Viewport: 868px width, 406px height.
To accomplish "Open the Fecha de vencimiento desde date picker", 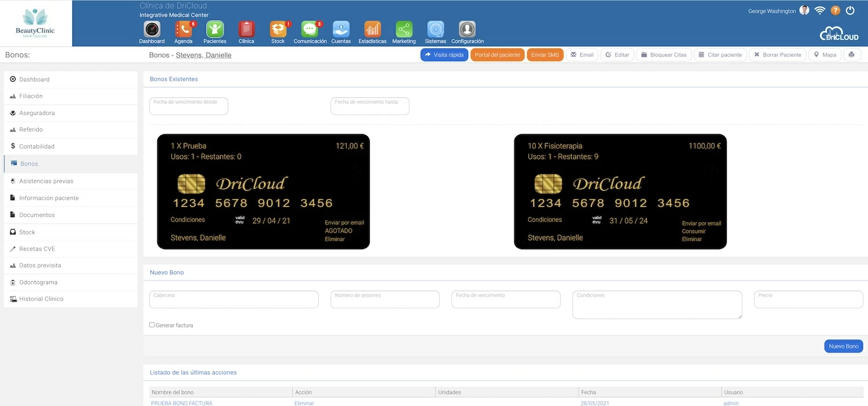I will (x=189, y=106).
